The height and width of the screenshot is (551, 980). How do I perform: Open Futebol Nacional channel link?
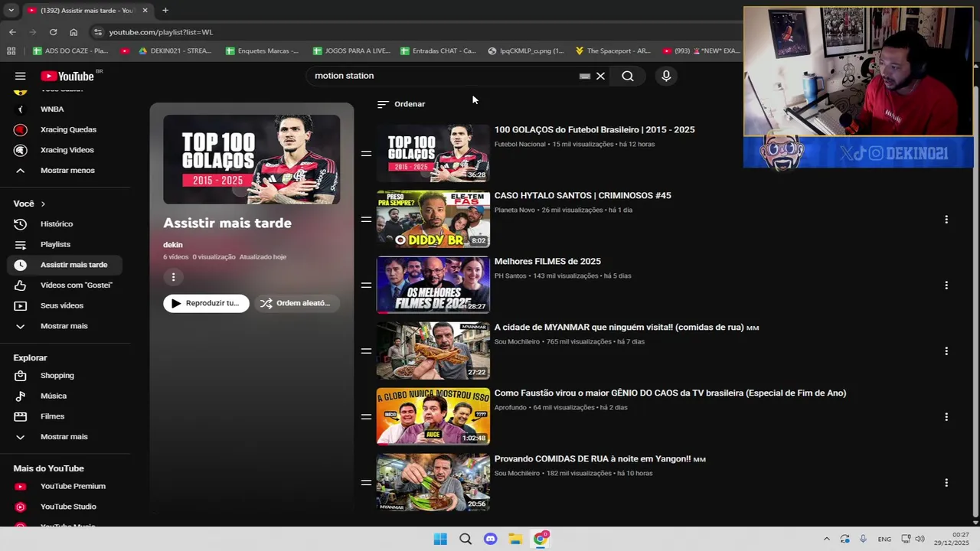[520, 144]
